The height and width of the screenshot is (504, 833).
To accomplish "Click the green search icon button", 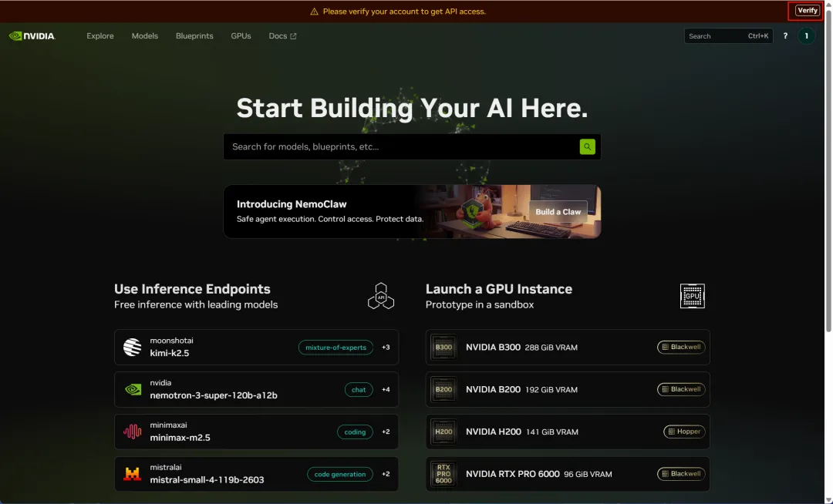I will 587,146.
